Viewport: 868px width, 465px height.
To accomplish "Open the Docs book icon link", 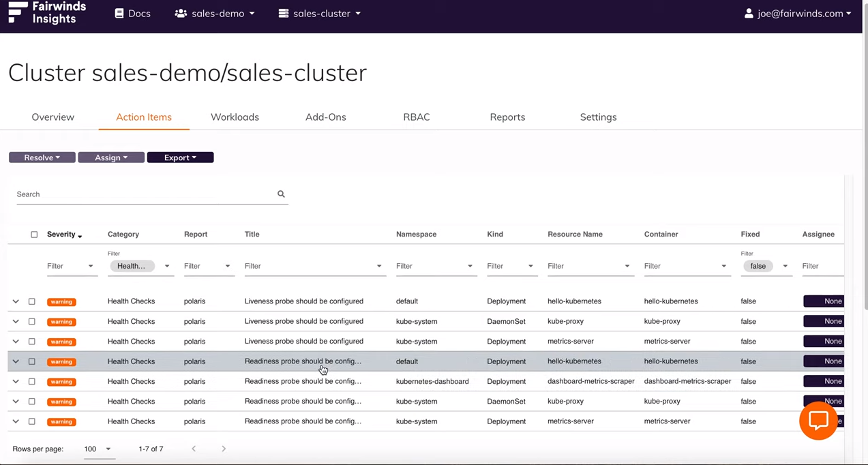I will pos(132,13).
